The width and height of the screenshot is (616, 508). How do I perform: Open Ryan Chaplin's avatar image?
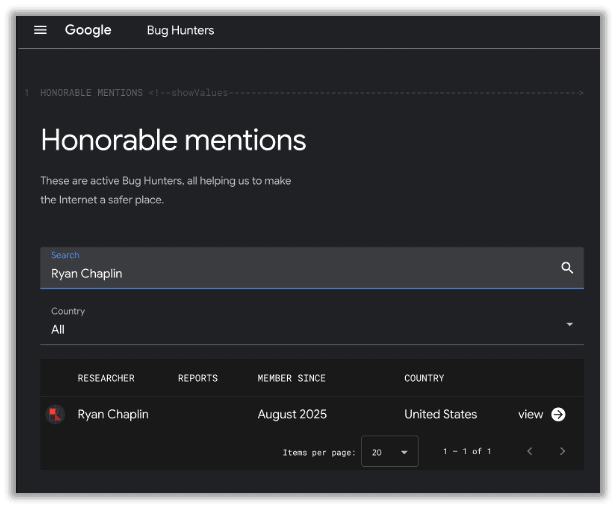click(x=55, y=414)
